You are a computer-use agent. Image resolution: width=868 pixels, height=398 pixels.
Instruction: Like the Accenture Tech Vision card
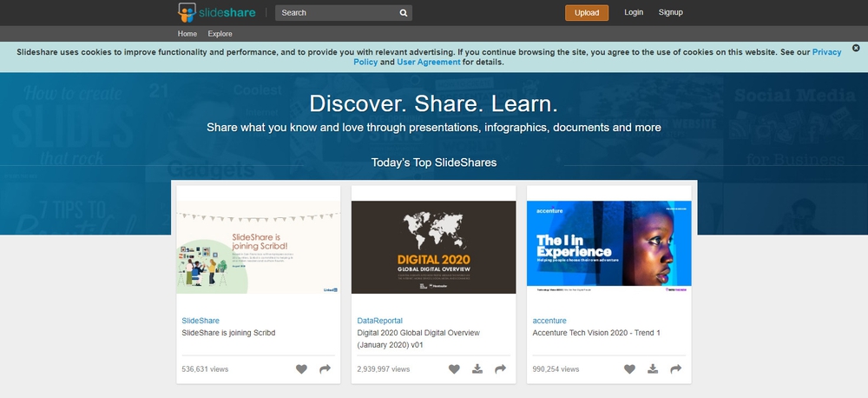629,369
